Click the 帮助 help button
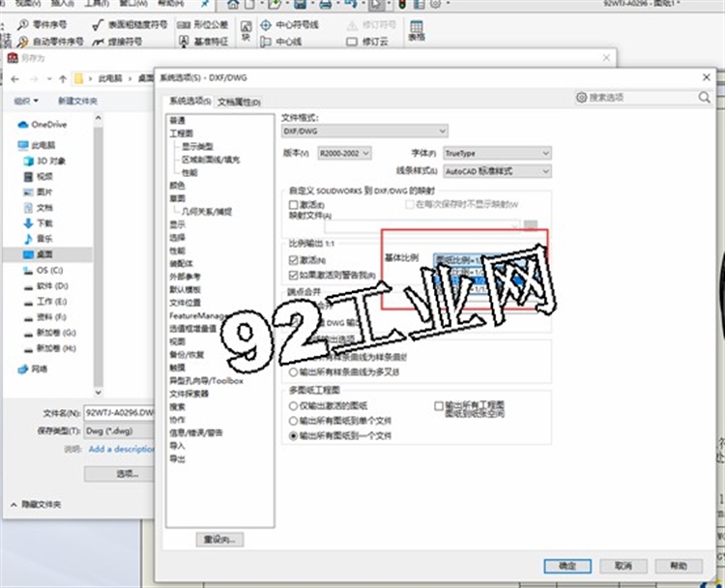This screenshot has width=725, height=588. pos(679,566)
